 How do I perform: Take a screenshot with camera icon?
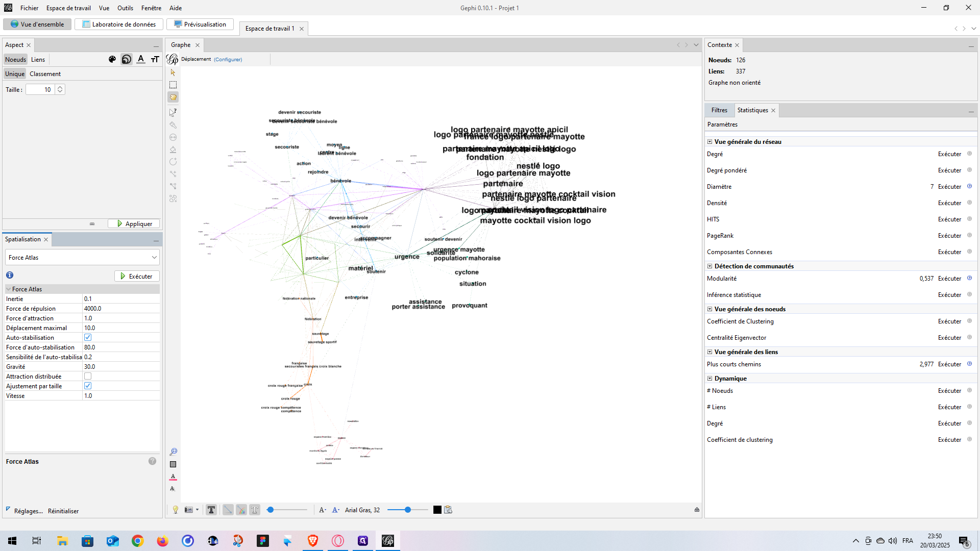point(189,510)
